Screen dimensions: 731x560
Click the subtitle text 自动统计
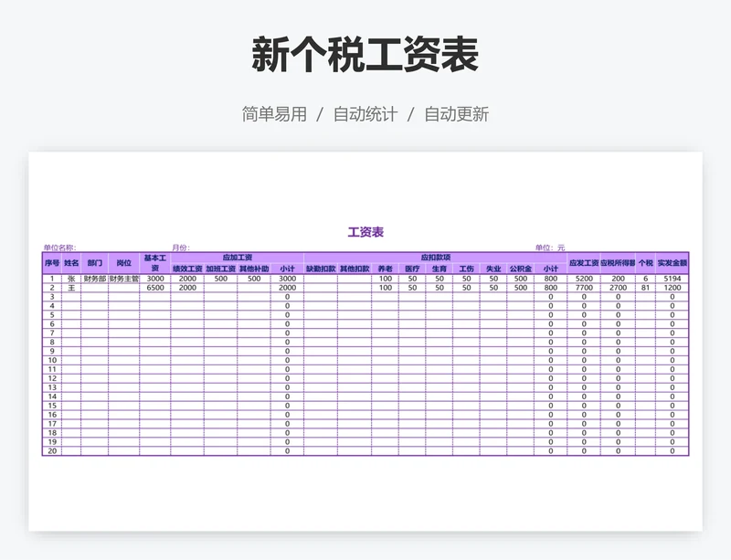pyautogui.click(x=365, y=114)
